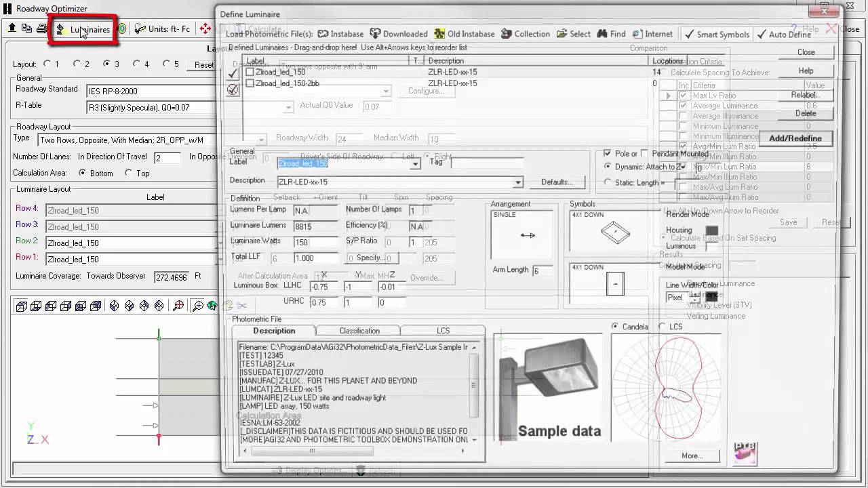Image resolution: width=868 pixels, height=488 pixels.
Task: Click the circled checkmark icon below list checkmark
Action: (233, 89)
